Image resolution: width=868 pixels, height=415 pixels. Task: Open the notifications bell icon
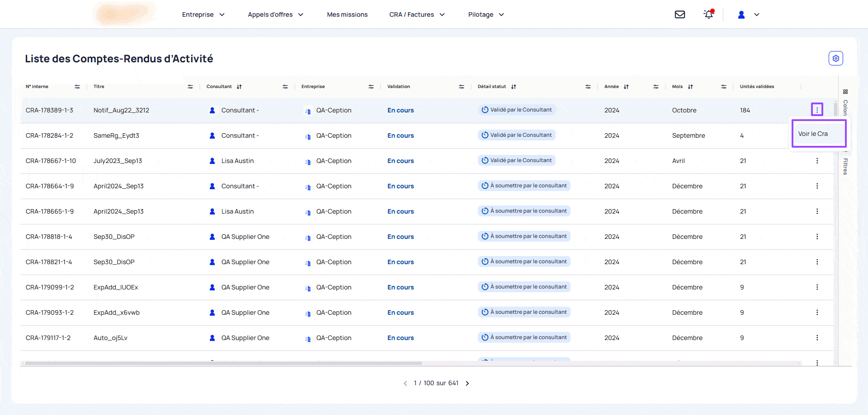coord(708,14)
